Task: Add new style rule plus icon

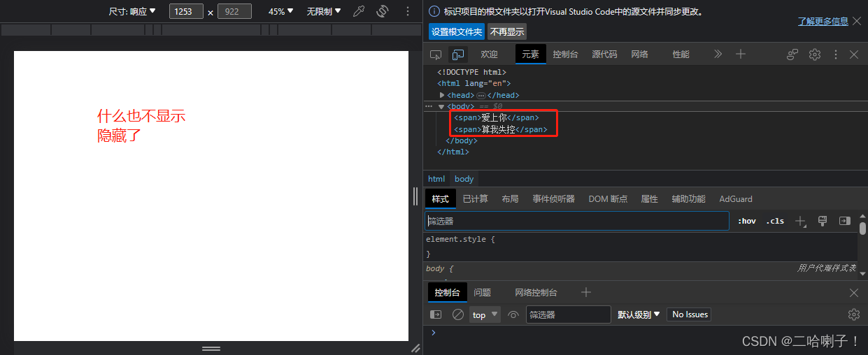Action: (x=801, y=222)
